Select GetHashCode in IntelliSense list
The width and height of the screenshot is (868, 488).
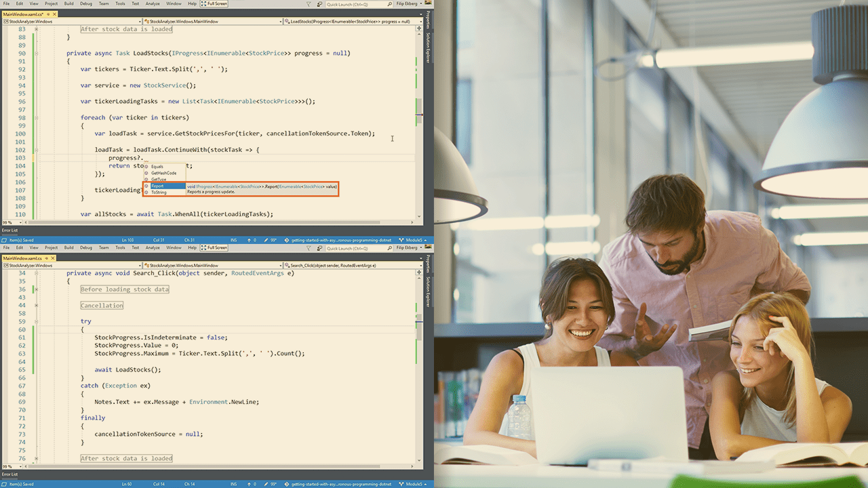[163, 173]
